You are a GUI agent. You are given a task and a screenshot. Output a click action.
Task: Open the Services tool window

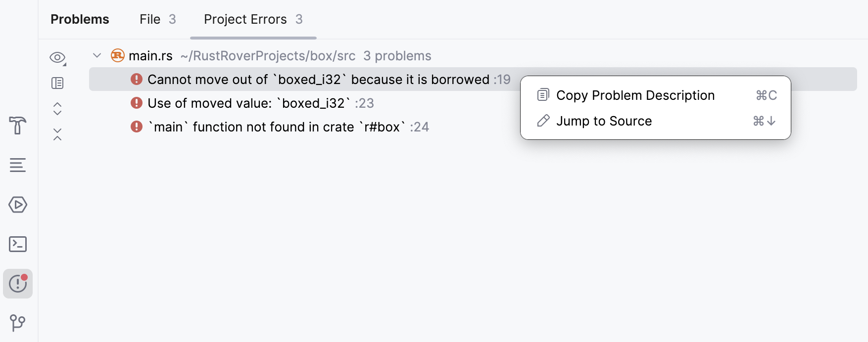18,205
